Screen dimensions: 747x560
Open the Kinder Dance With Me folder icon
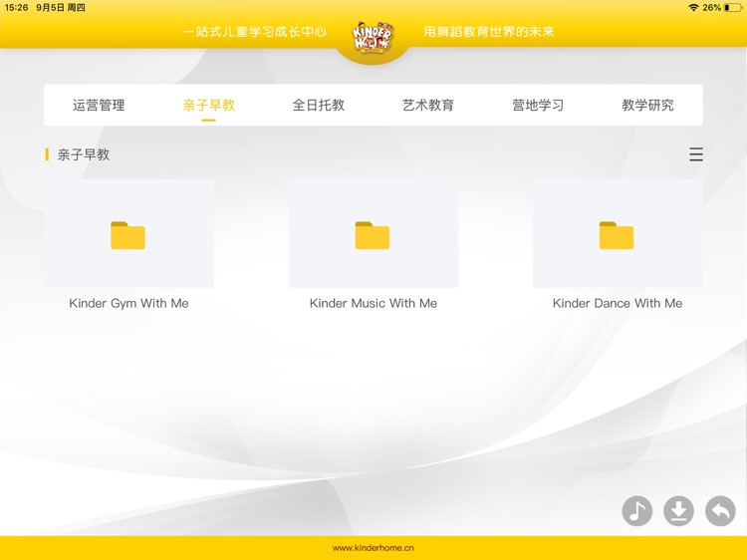click(x=617, y=235)
